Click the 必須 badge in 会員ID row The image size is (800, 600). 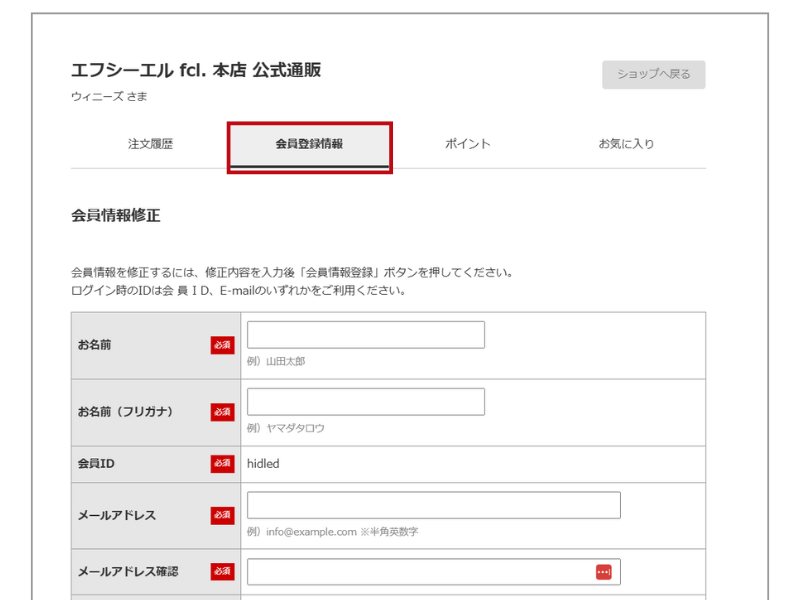click(x=222, y=464)
